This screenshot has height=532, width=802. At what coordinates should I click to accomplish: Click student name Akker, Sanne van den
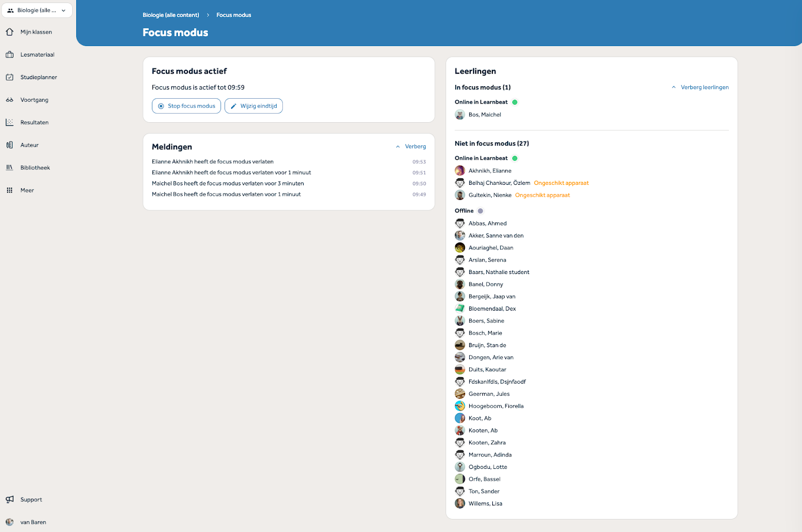pyautogui.click(x=496, y=235)
